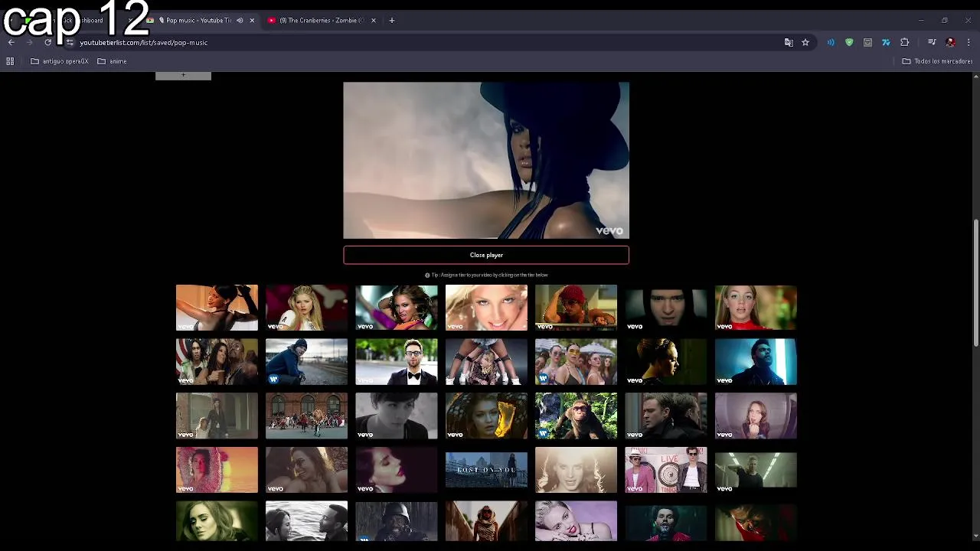Click the address bar URL
Screen dimensions: 980x551
[143, 43]
